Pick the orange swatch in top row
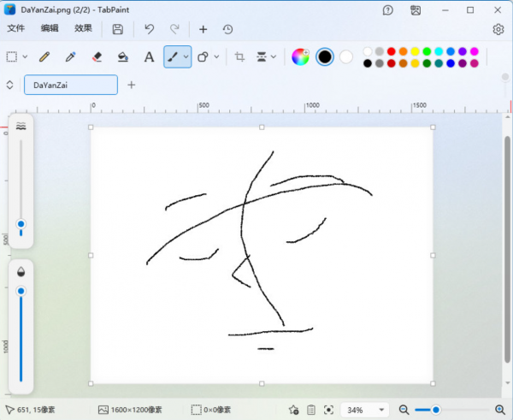The image size is (513, 420). coord(403,51)
